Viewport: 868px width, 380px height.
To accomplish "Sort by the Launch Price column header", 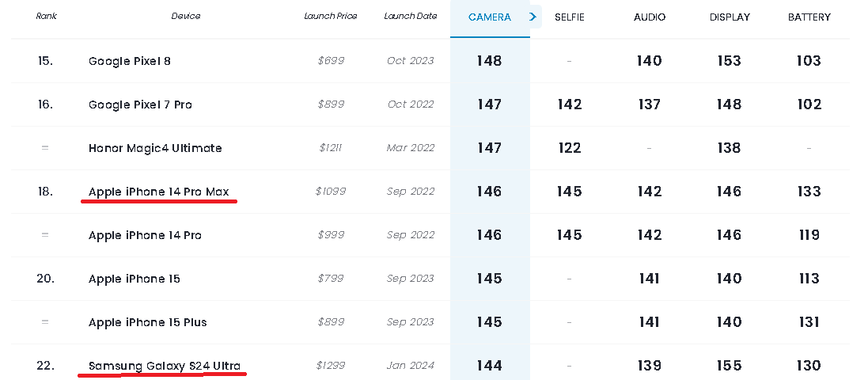I will [331, 16].
